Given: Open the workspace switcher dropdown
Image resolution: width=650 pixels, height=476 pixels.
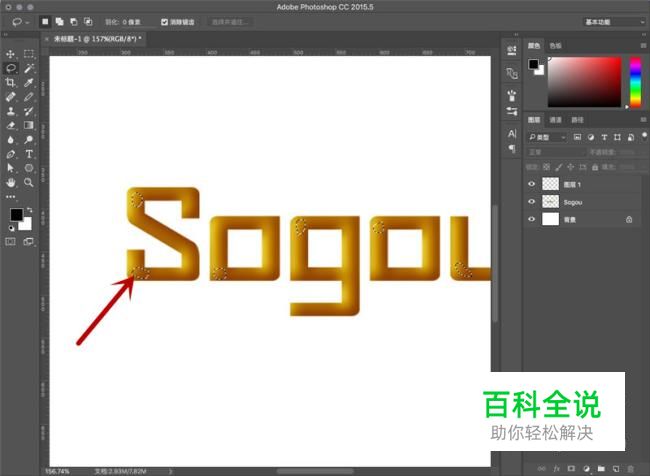Looking at the screenshot, I should coord(614,22).
